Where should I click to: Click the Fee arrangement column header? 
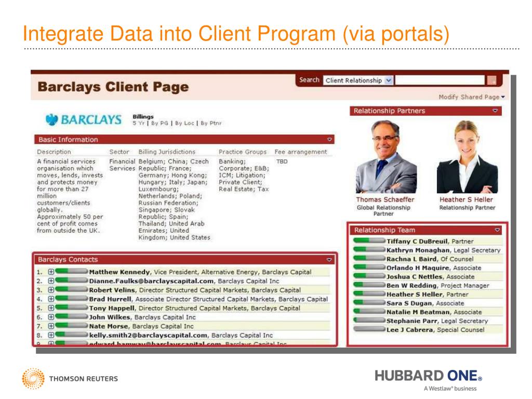pos(301,152)
